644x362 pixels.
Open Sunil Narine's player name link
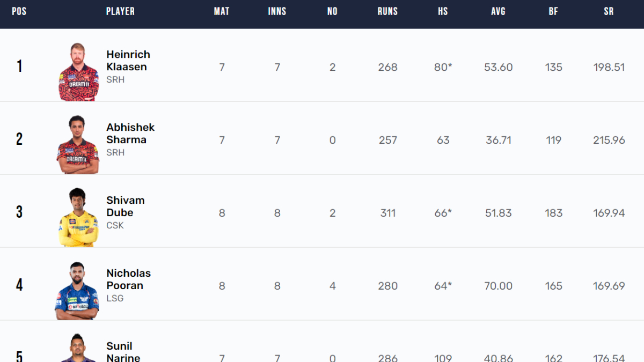point(123,352)
